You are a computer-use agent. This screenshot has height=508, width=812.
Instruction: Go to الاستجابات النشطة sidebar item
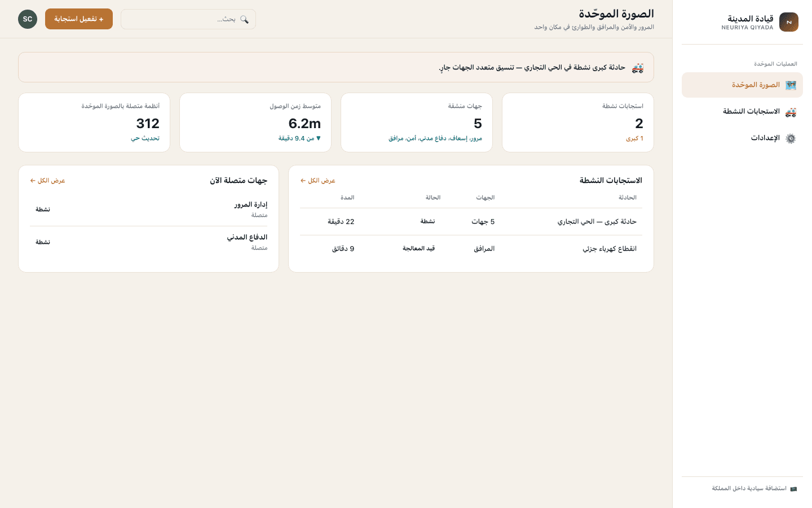click(742, 112)
